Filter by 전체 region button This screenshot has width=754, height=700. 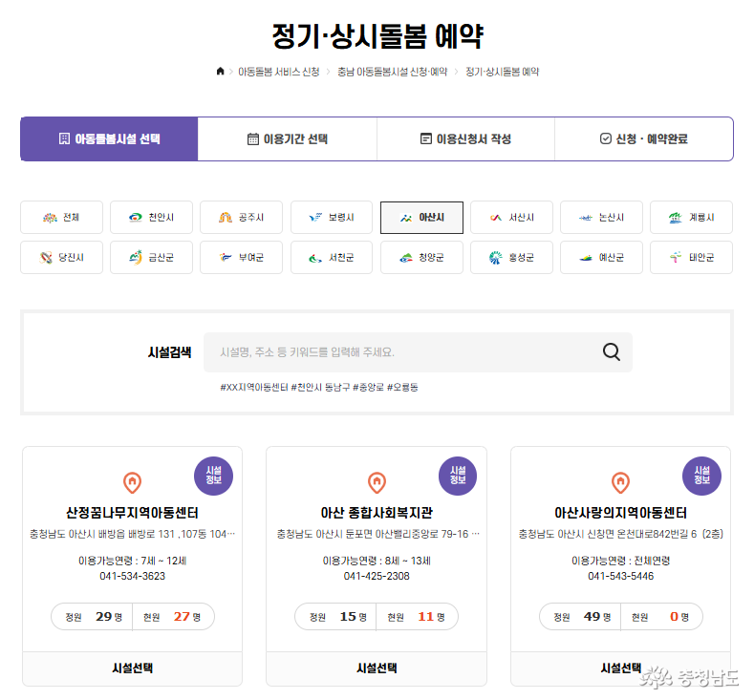coord(61,218)
